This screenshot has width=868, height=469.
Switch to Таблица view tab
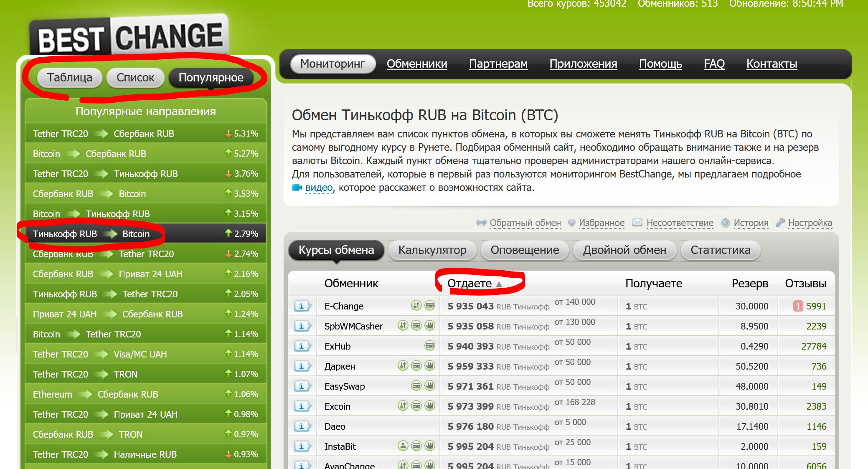tap(70, 78)
